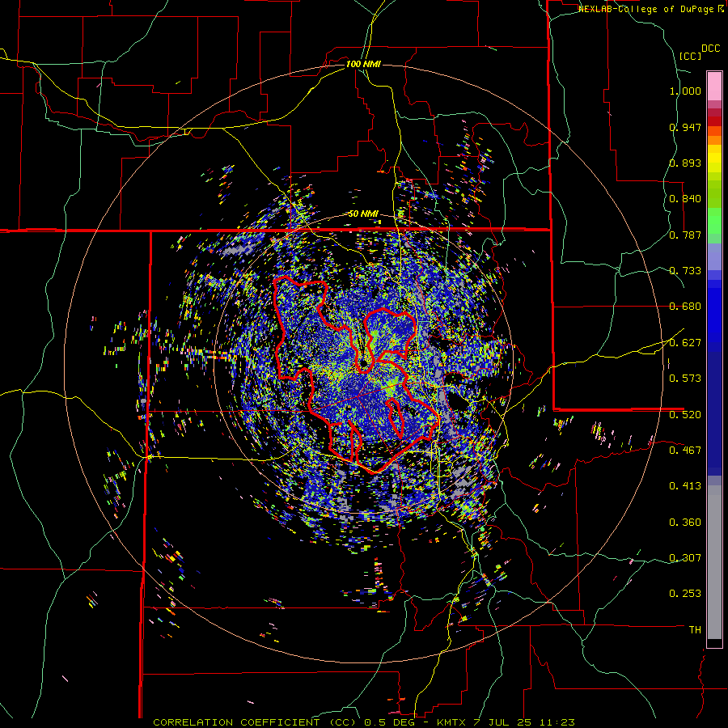Viewport: 728px width, 728px height.
Task: Click the 100 NMI range ring label
Action: point(363,64)
